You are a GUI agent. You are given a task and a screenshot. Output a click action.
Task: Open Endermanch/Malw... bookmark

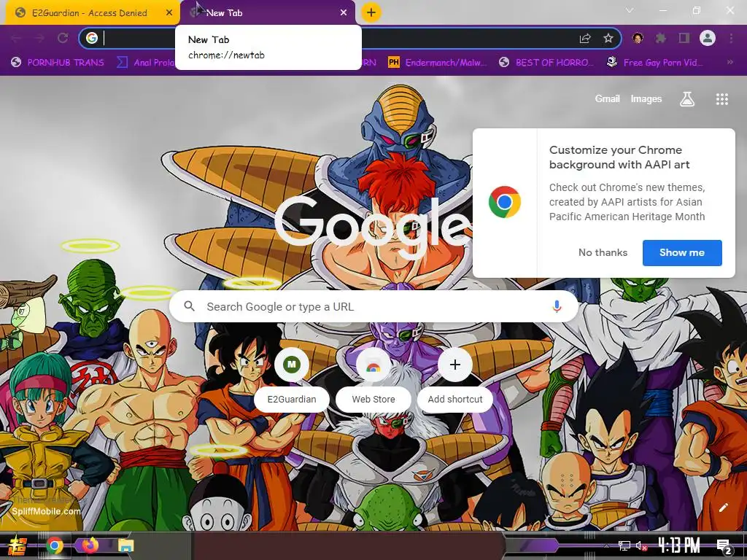click(x=438, y=63)
